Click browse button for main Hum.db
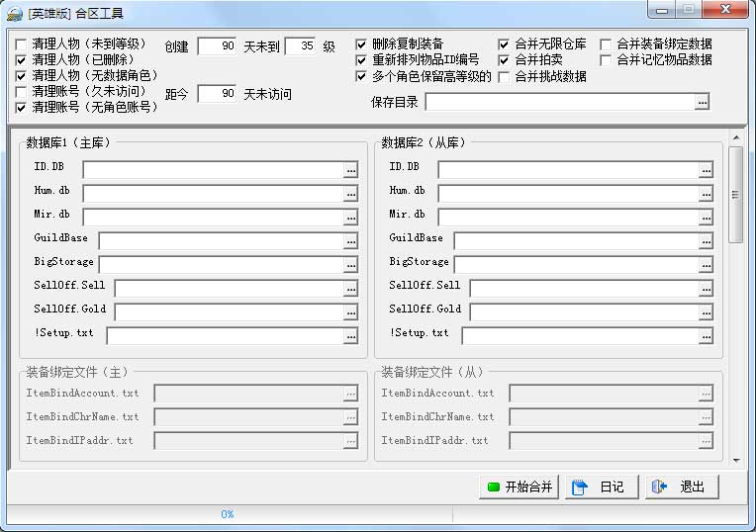This screenshot has height=532, width=756. (350, 194)
